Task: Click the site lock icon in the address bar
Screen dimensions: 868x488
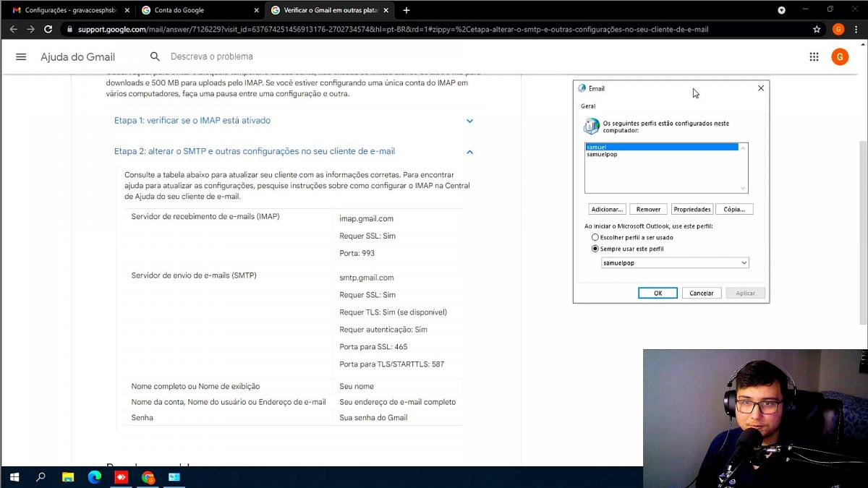Action: (x=69, y=30)
